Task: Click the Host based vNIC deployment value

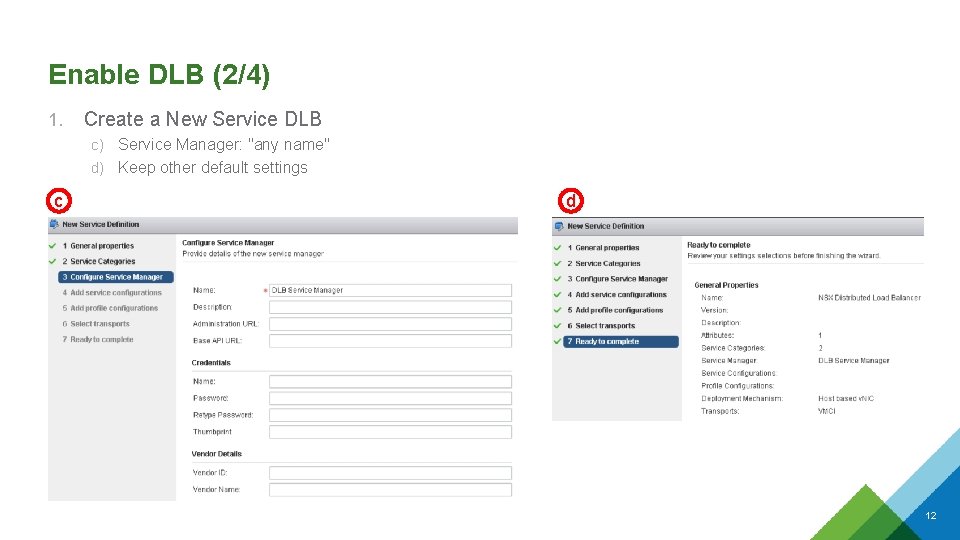Action: (846, 399)
